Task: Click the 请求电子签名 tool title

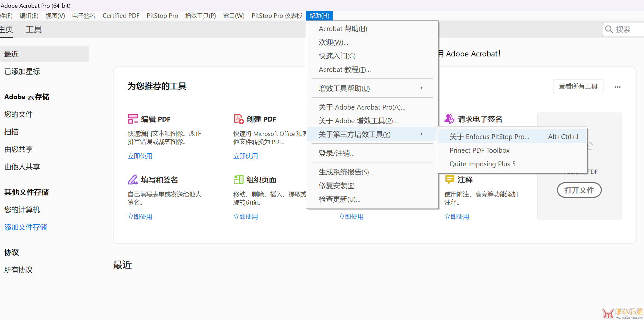Action: coord(480,119)
